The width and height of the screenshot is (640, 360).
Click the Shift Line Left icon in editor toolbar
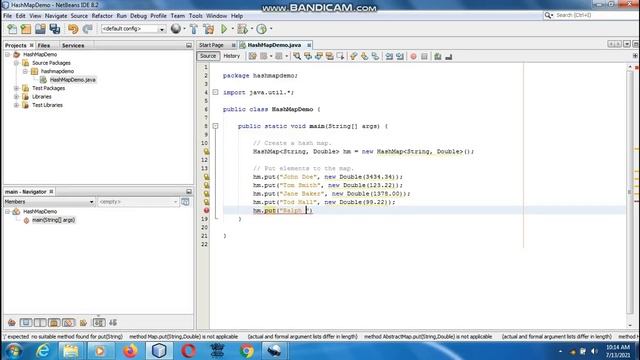(389, 56)
